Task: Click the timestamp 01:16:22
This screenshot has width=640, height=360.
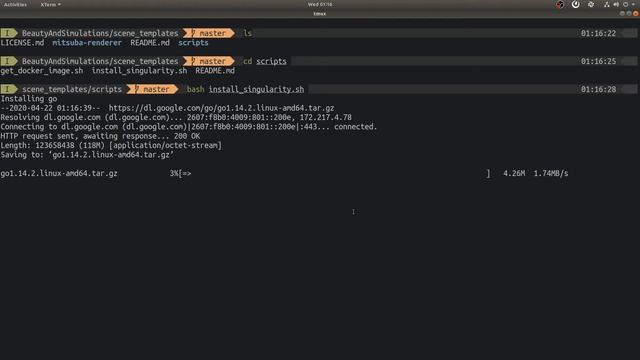Action: [x=598, y=33]
